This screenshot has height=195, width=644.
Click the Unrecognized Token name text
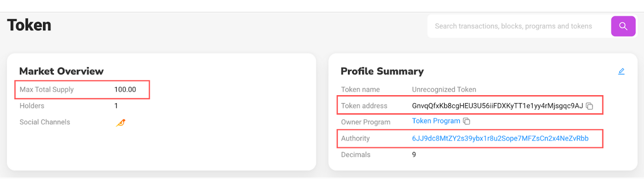click(444, 90)
